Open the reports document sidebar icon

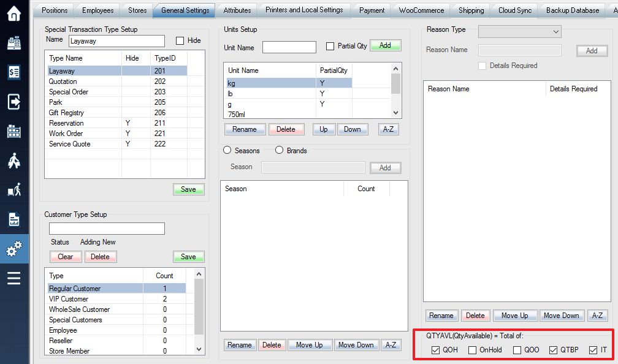(x=14, y=219)
